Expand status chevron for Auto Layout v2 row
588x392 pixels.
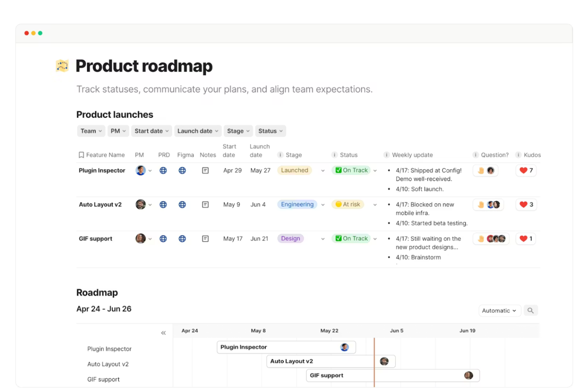(375, 205)
